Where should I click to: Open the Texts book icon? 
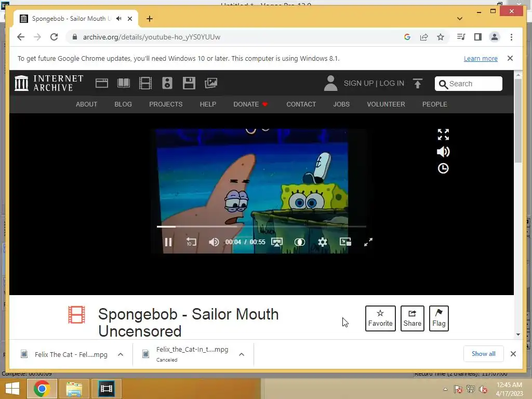pyautogui.click(x=124, y=83)
